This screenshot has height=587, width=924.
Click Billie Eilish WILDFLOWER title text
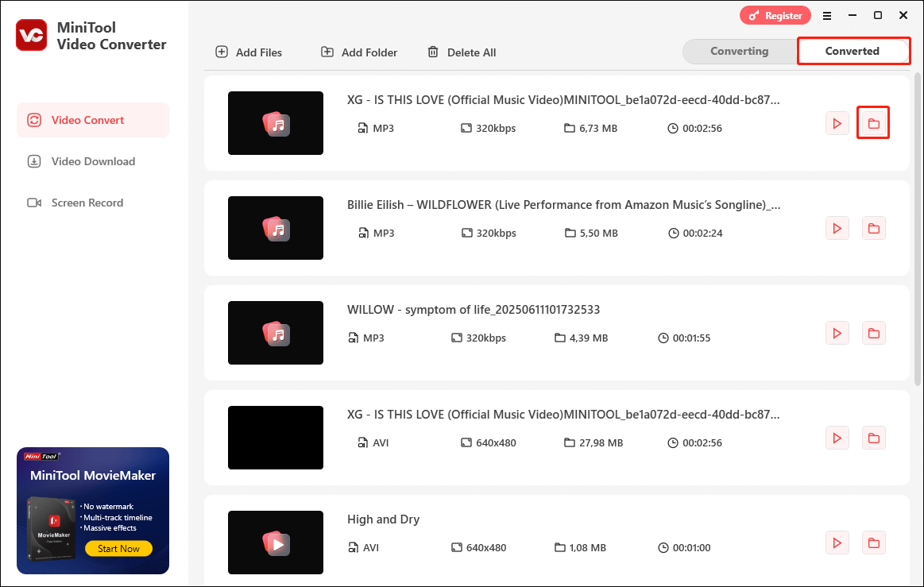point(563,205)
